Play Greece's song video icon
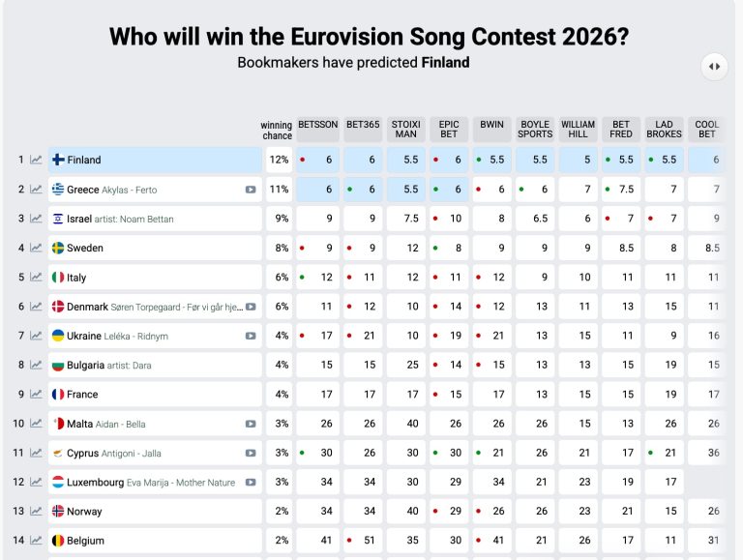 coord(251,190)
